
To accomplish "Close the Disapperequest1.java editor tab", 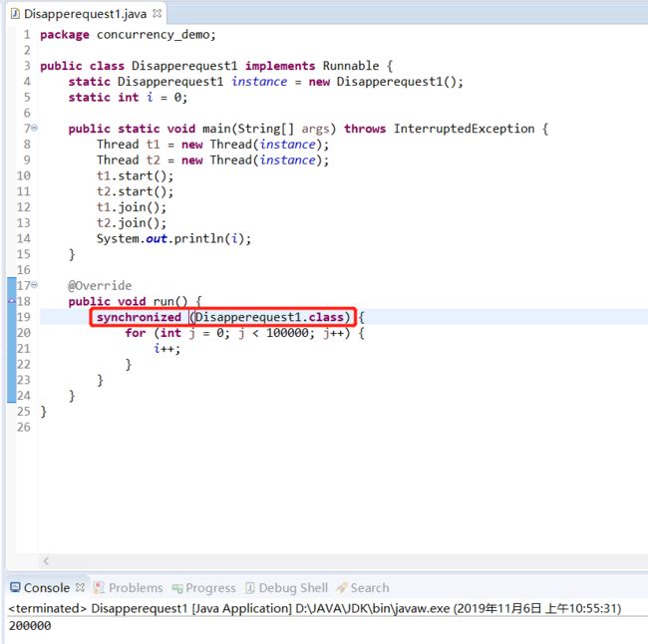I will tap(158, 13).
